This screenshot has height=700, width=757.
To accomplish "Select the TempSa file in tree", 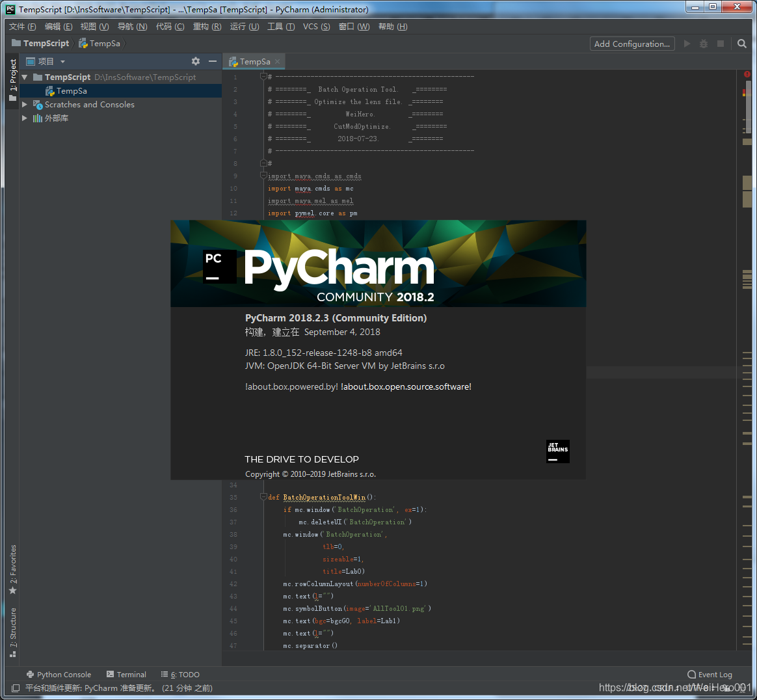I will pos(66,91).
